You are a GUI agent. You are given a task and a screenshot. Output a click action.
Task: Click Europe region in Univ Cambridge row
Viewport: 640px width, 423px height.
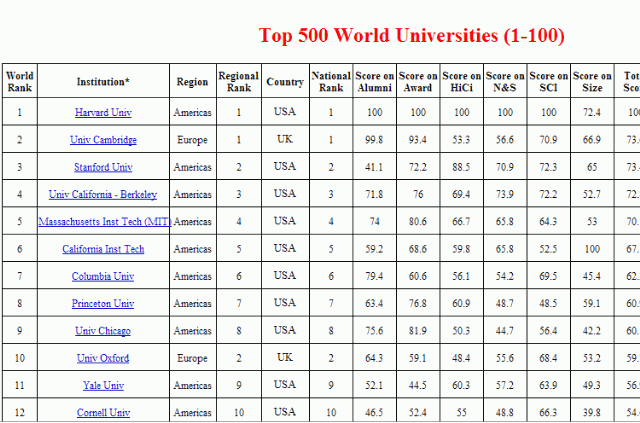point(193,140)
